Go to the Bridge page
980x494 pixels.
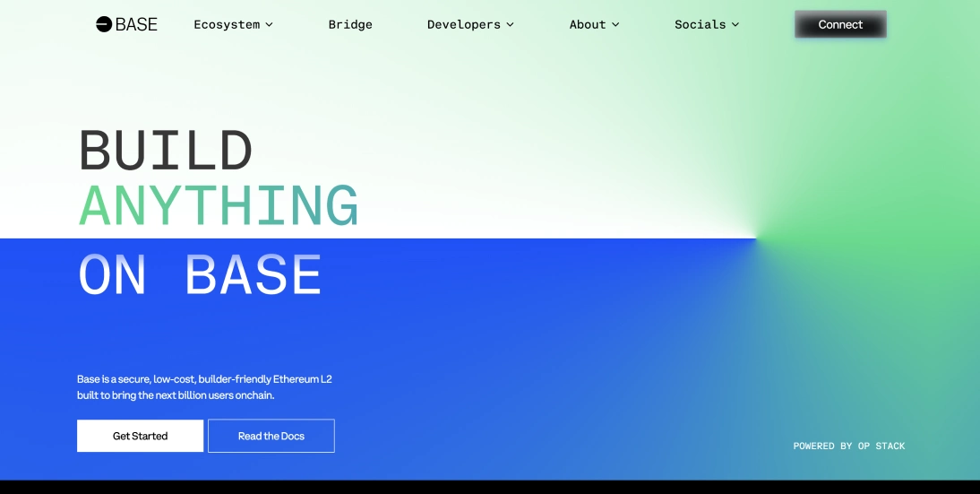[x=350, y=24]
